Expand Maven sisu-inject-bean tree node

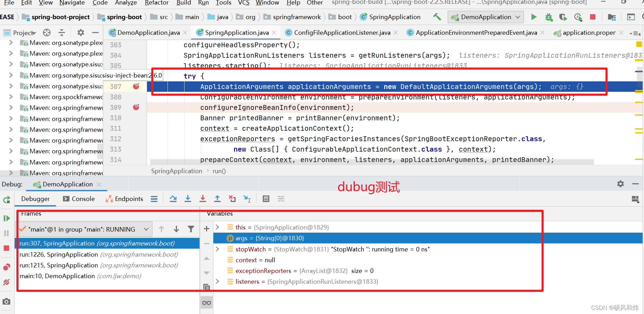pyautogui.click(x=11, y=75)
